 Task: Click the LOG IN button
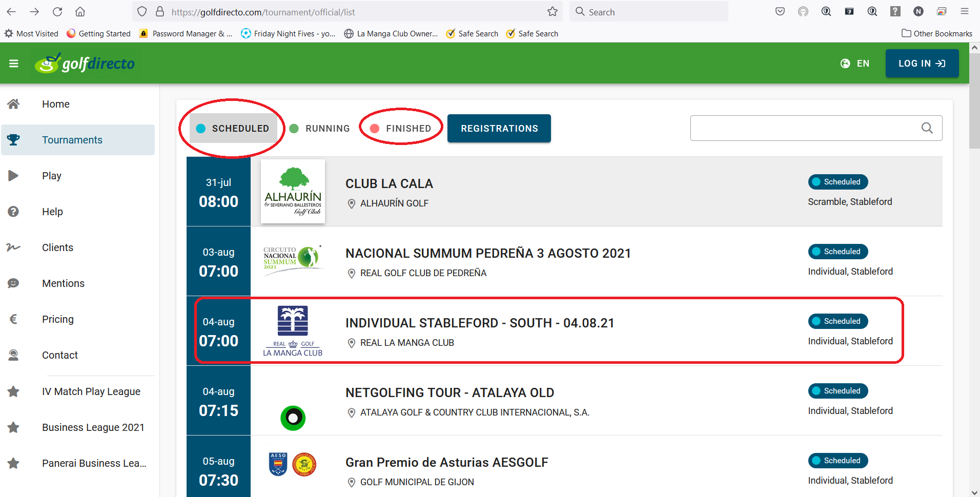[922, 64]
